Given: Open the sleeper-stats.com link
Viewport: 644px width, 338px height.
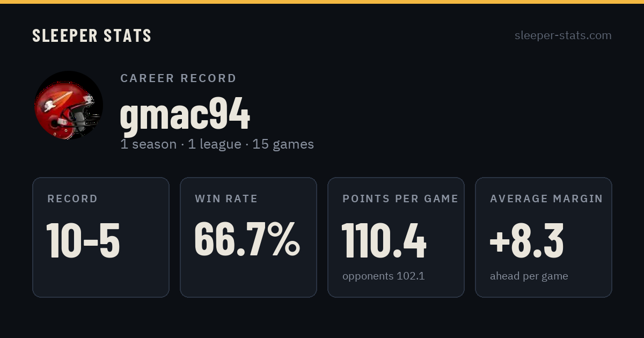Looking at the screenshot, I should 563,35.
